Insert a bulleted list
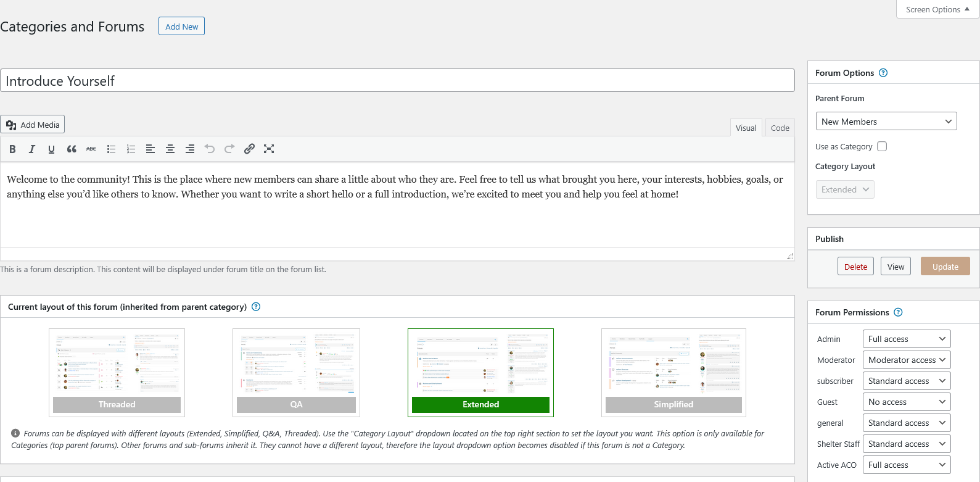The image size is (980, 482). click(x=111, y=149)
